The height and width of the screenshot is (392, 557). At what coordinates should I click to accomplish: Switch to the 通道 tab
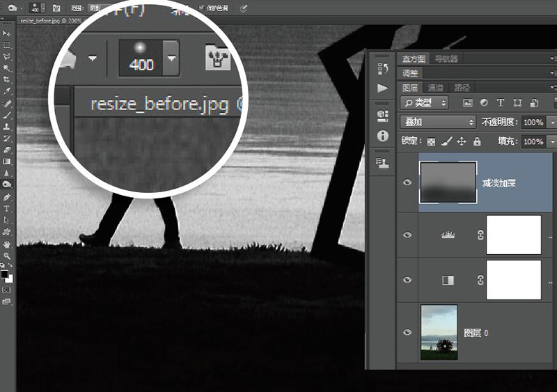[x=436, y=88]
